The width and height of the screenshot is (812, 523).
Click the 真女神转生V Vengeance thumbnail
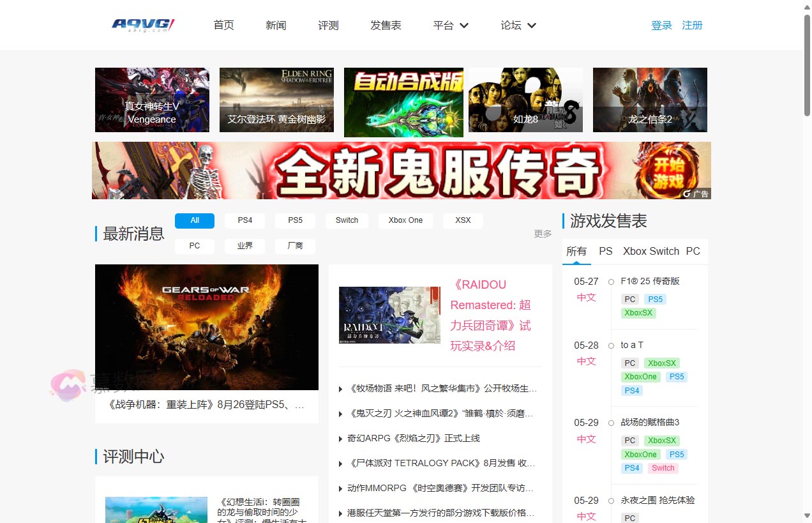pyautogui.click(x=152, y=100)
